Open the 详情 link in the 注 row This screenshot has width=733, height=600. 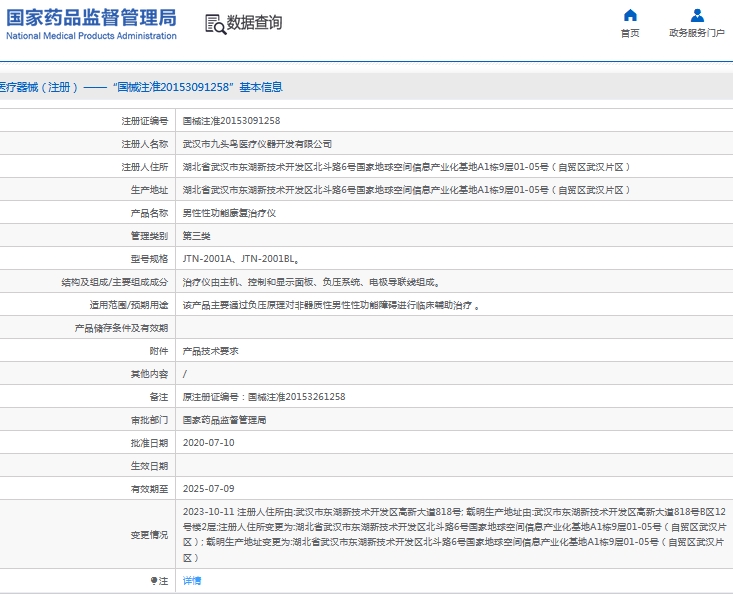192,580
